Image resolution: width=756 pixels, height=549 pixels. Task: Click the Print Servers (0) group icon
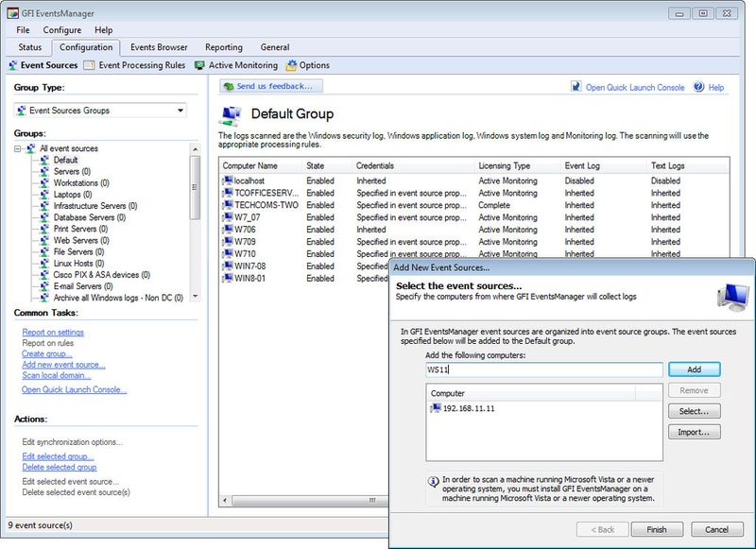[x=44, y=229]
